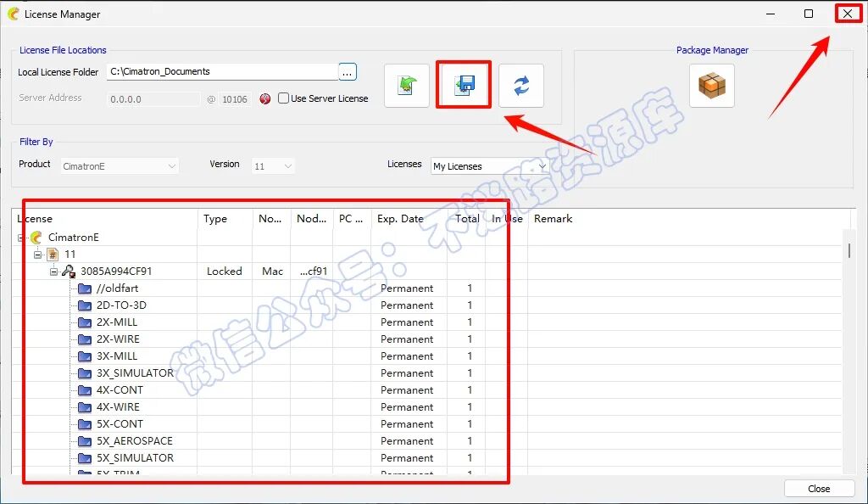Select the 2D-TO-3D license row
Screen dimensions: 868x504
coord(121,305)
